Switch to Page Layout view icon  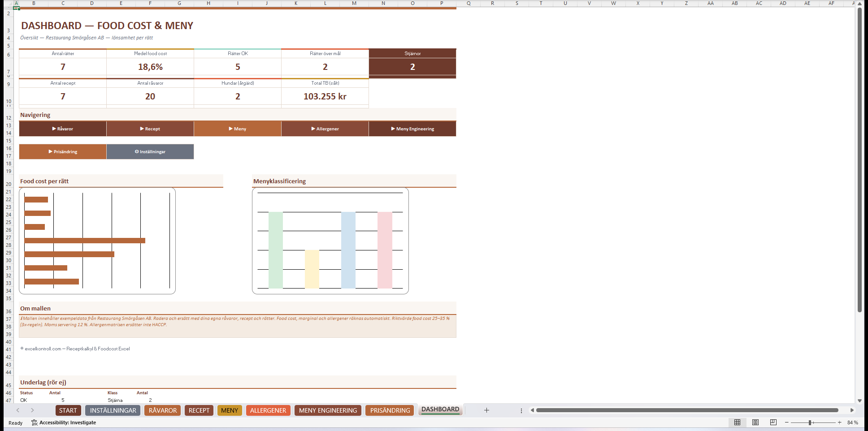755,422
